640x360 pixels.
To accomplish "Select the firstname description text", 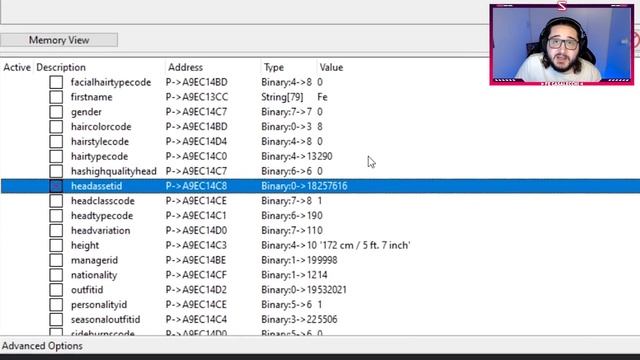I will (91, 97).
